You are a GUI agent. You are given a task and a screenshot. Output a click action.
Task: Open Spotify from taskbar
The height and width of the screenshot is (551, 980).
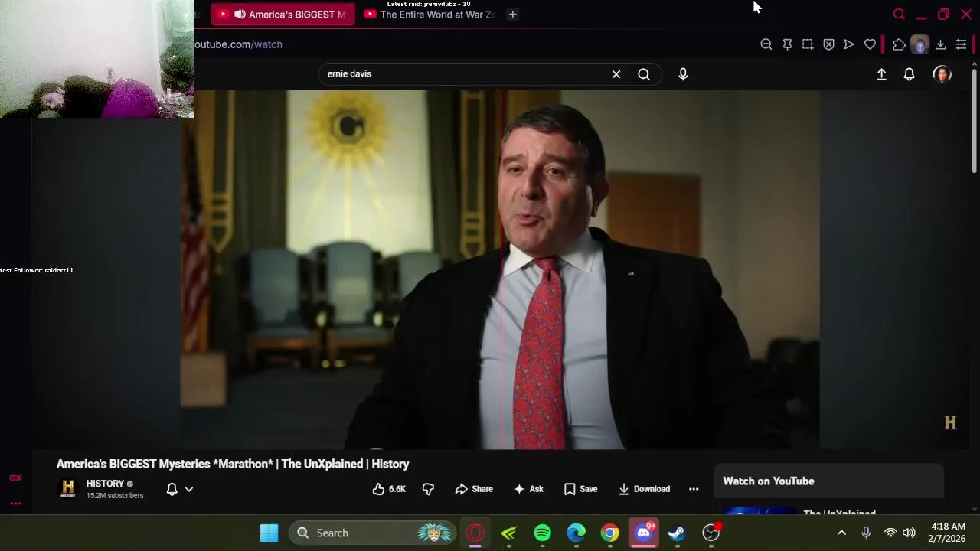(542, 533)
